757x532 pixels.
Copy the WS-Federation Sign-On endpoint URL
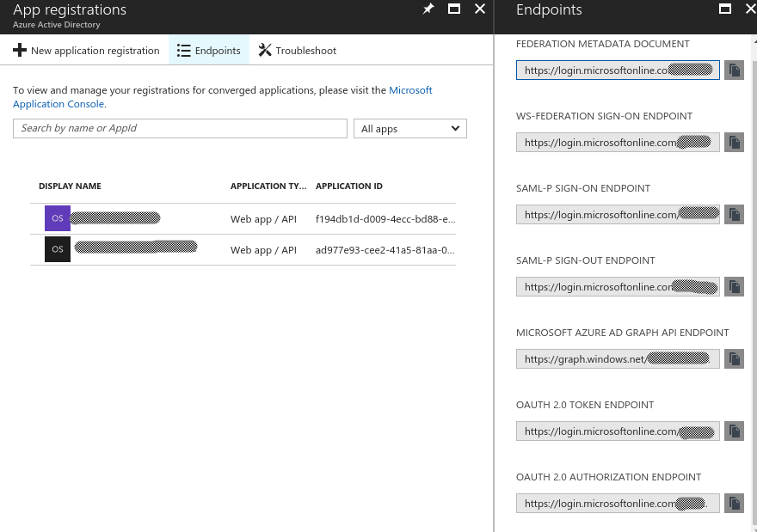[x=734, y=143]
